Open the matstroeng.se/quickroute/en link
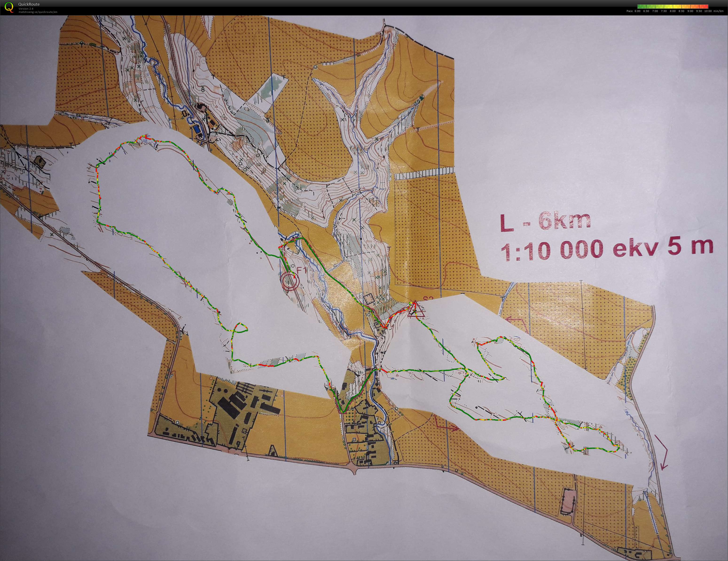This screenshot has height=561, width=728. pyautogui.click(x=38, y=12)
